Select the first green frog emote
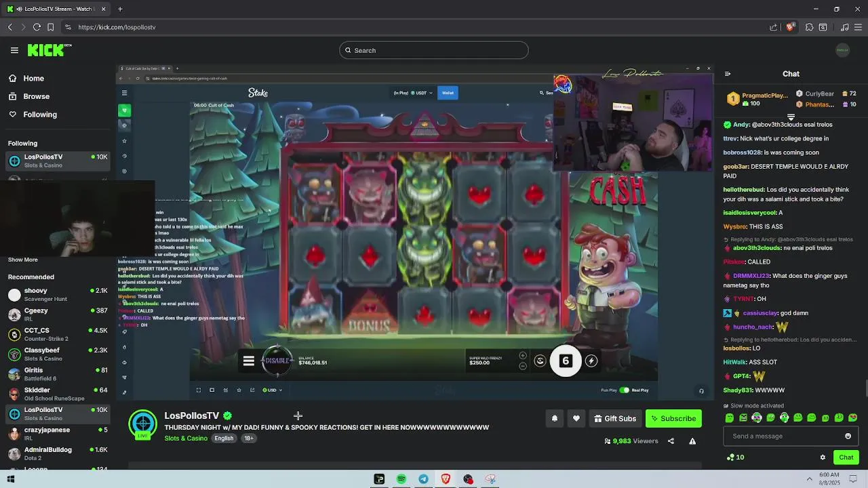This screenshot has width=868, height=488. (730, 418)
